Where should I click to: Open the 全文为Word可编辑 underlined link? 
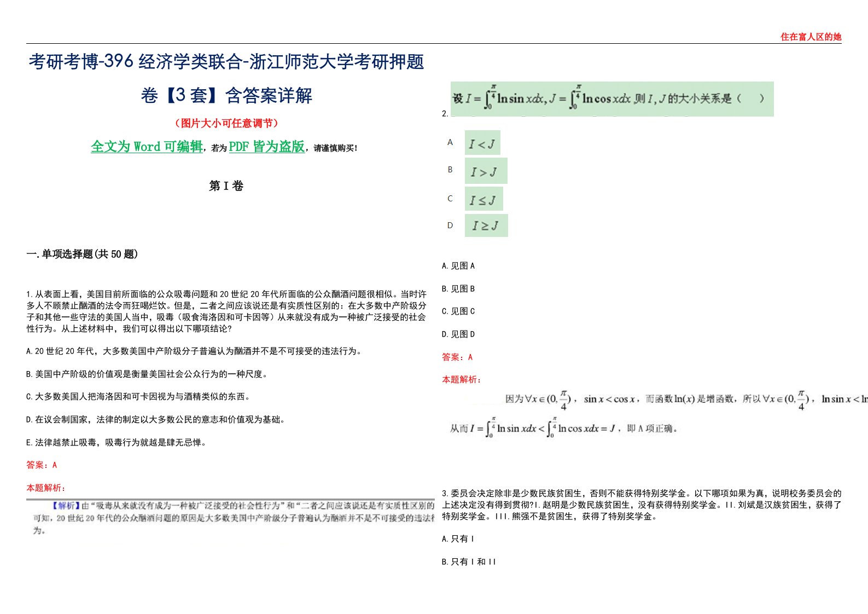147,147
